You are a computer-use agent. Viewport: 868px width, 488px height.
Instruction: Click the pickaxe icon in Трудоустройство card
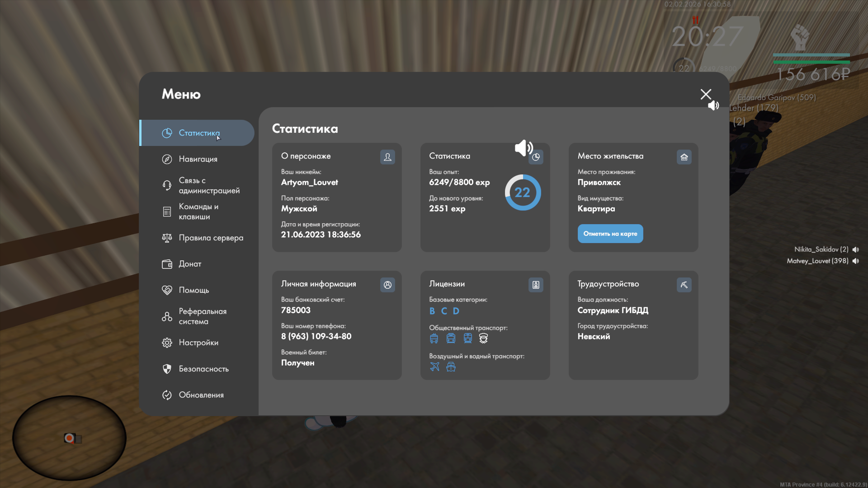(x=684, y=285)
